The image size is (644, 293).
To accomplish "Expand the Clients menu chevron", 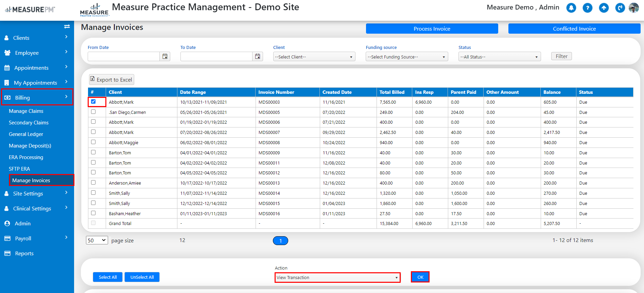I will click(66, 37).
